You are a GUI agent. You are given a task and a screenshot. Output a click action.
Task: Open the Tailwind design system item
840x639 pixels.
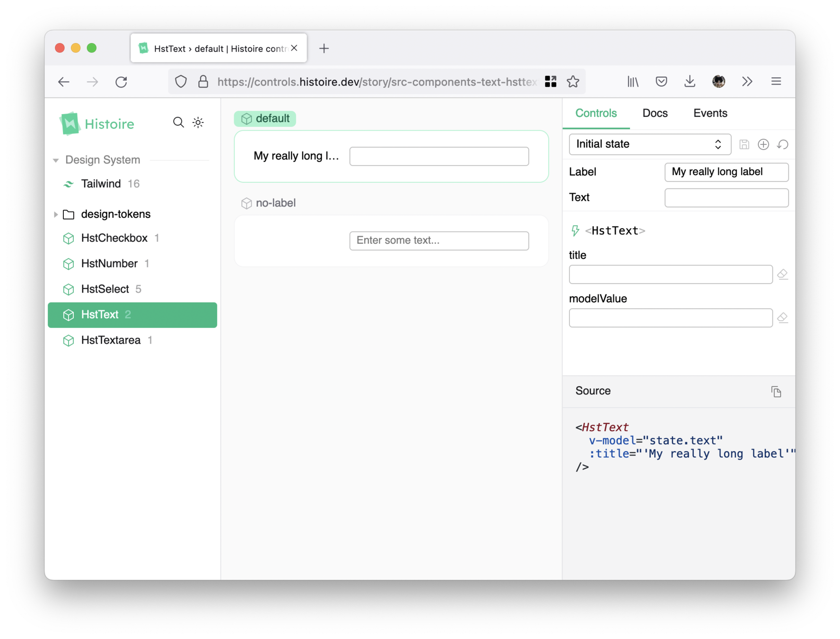click(x=101, y=184)
